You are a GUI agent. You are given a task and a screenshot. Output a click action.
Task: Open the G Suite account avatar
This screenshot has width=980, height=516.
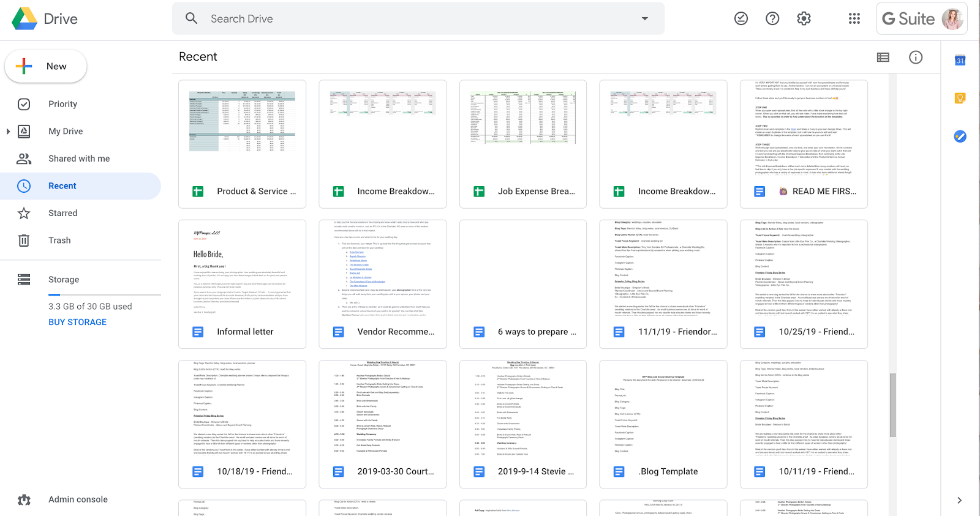coord(952,18)
